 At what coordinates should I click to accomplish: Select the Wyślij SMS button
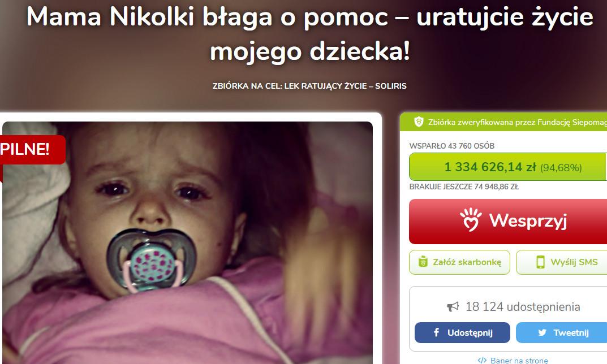[561, 262]
